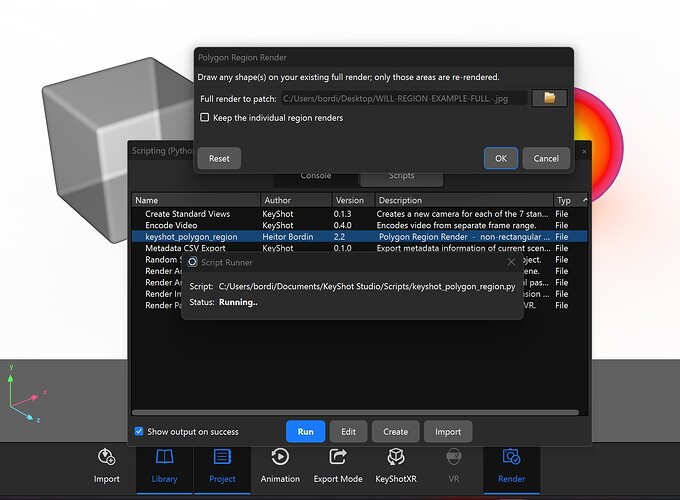Click the Running.. status text
The width and height of the screenshot is (680, 500).
238,302
